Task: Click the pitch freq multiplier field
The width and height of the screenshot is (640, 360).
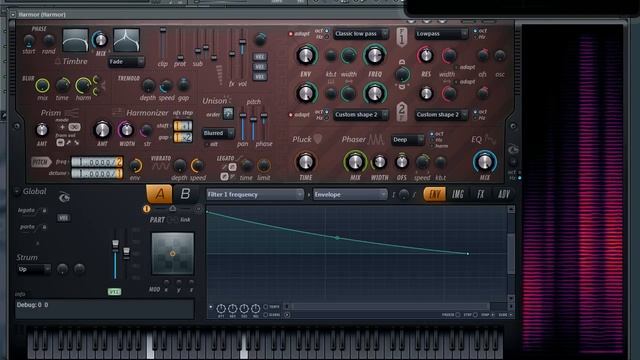Action: coord(97,162)
